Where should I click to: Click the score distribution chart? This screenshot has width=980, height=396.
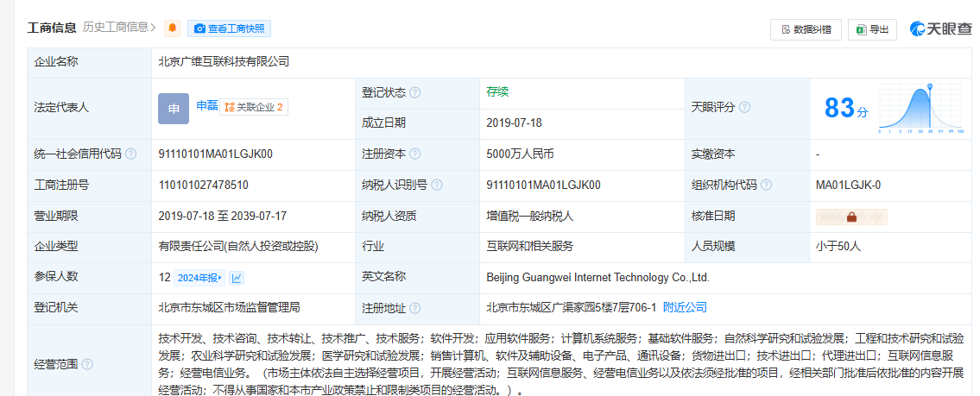[921, 108]
